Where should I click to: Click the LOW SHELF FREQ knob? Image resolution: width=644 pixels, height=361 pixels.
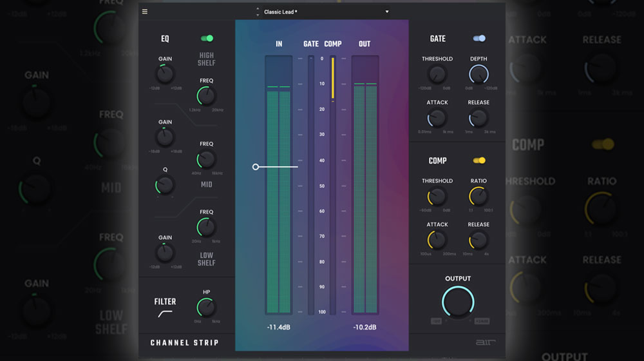(x=206, y=228)
